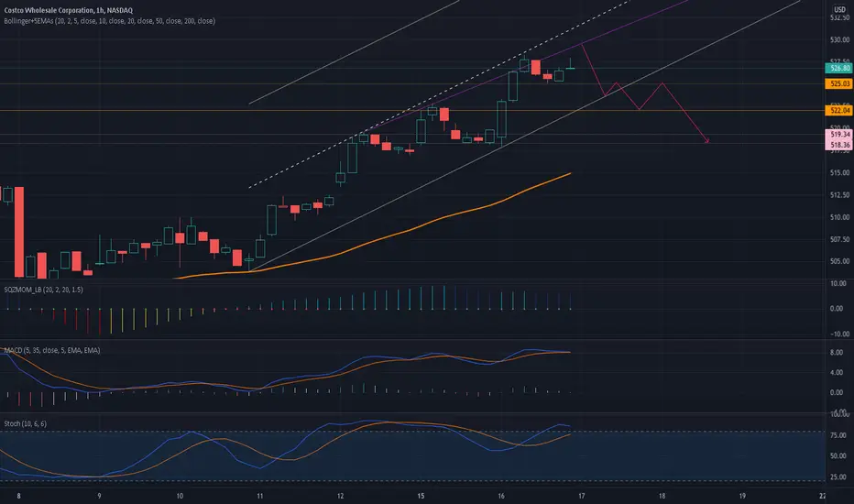Click the USD currency label on price axis
The image size is (854, 504).
[840, 9]
